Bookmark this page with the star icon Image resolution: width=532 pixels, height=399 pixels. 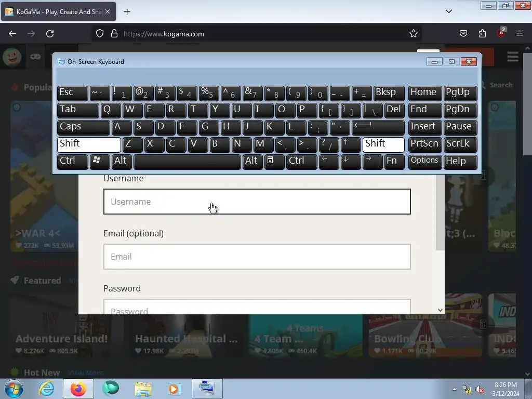tap(413, 34)
